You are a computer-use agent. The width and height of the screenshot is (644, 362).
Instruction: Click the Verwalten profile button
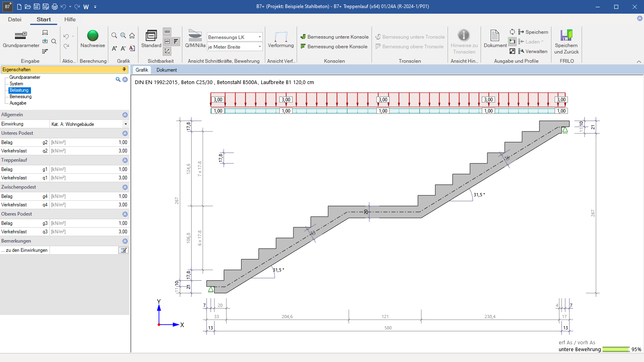coord(533,51)
